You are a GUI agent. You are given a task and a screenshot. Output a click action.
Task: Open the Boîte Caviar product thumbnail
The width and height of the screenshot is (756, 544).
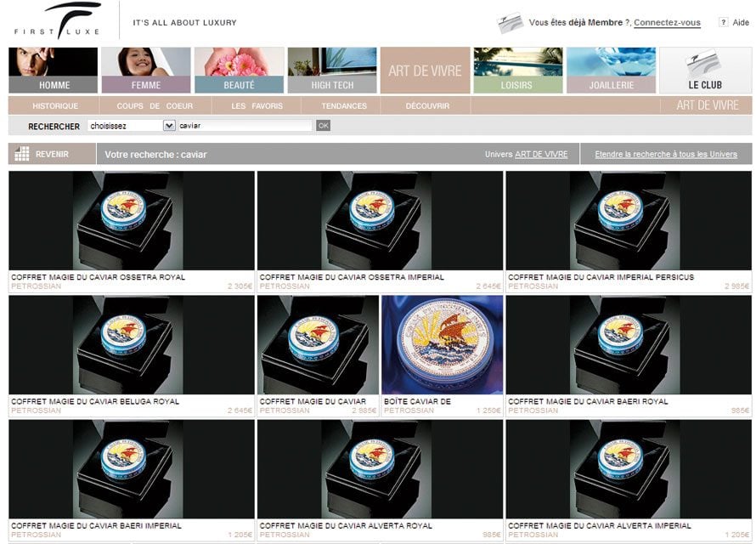(x=442, y=344)
